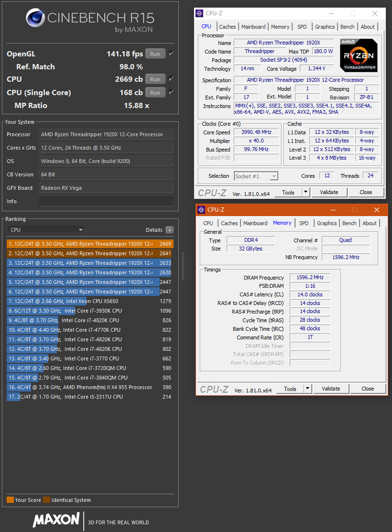Switch to Mainboard tab in top CPU-Z window

(253, 27)
